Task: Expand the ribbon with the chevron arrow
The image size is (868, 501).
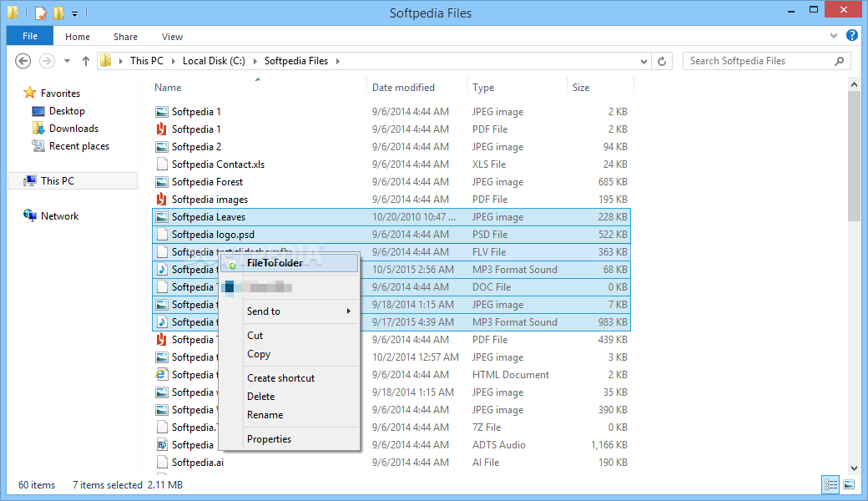Action: tap(834, 36)
